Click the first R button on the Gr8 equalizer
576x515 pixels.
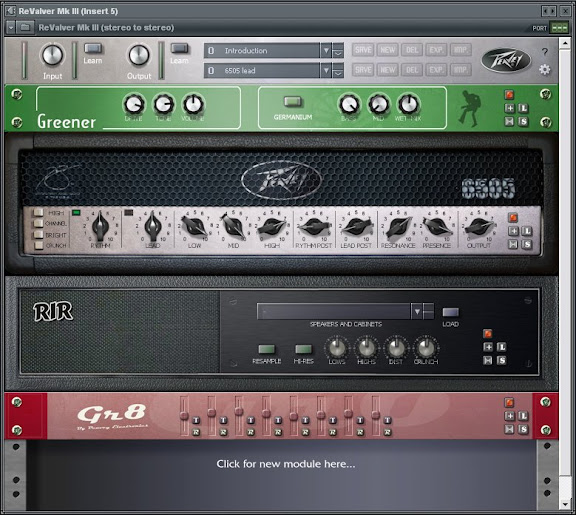click(196, 432)
